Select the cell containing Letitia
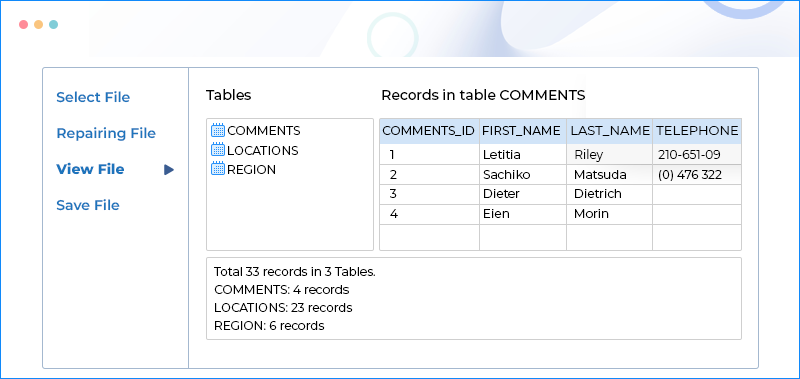Image resolution: width=800 pixels, height=379 pixels. [x=523, y=155]
